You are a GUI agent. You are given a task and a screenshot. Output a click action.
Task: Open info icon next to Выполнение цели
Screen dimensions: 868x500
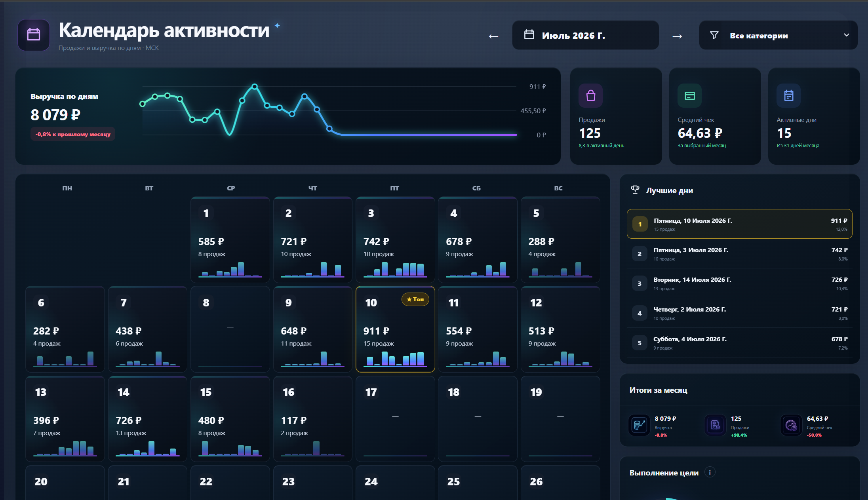[x=710, y=472]
